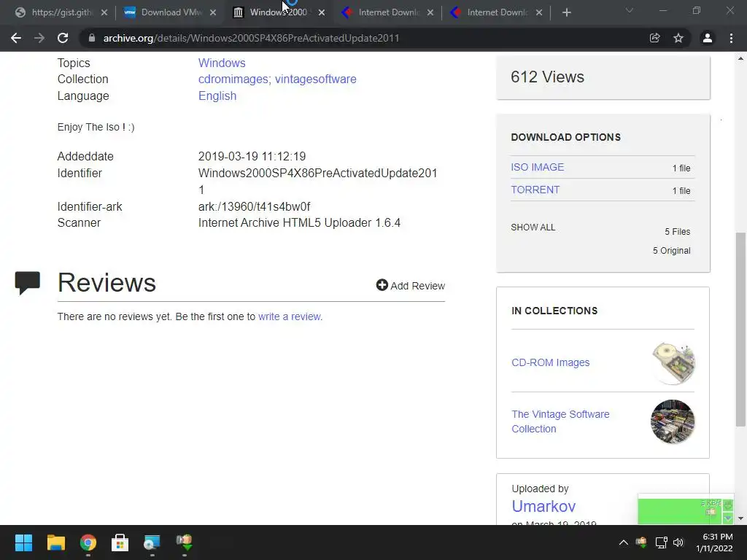Open a new browser tab
The height and width of the screenshot is (560, 747).
click(566, 12)
